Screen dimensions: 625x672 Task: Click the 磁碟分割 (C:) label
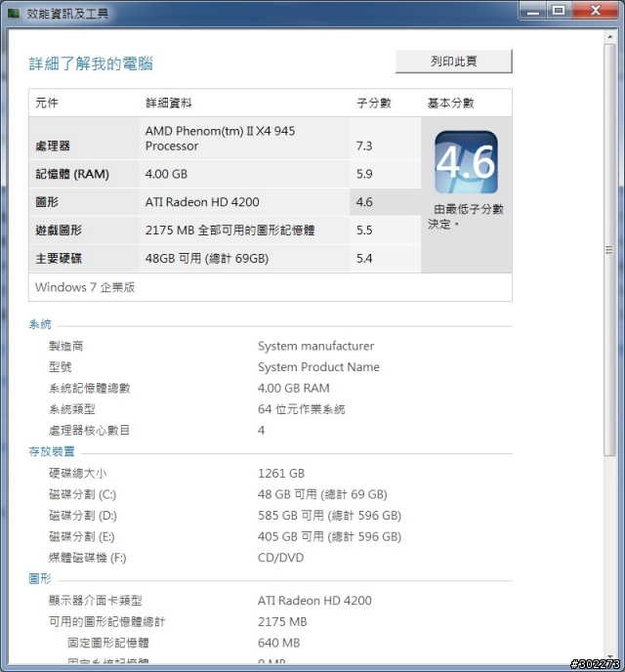pos(82,494)
